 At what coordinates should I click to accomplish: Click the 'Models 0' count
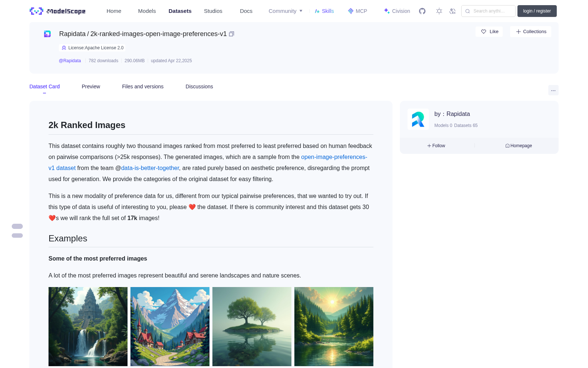point(443,125)
